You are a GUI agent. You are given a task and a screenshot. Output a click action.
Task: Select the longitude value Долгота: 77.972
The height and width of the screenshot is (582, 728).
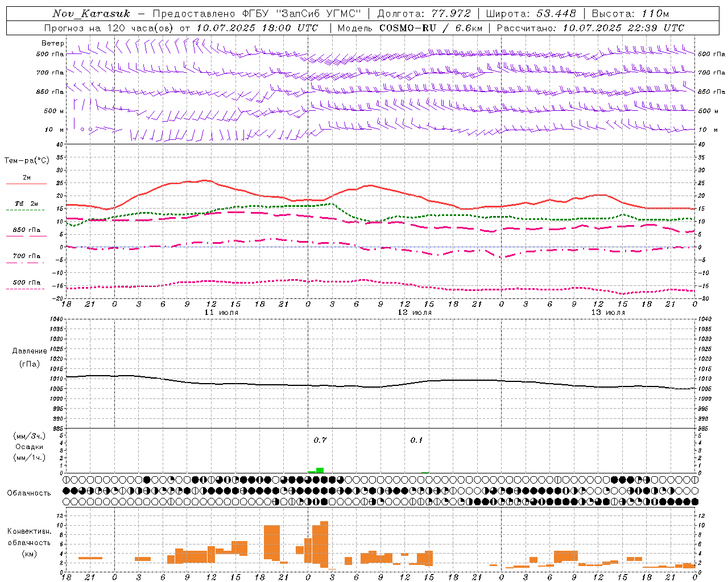[424, 14]
